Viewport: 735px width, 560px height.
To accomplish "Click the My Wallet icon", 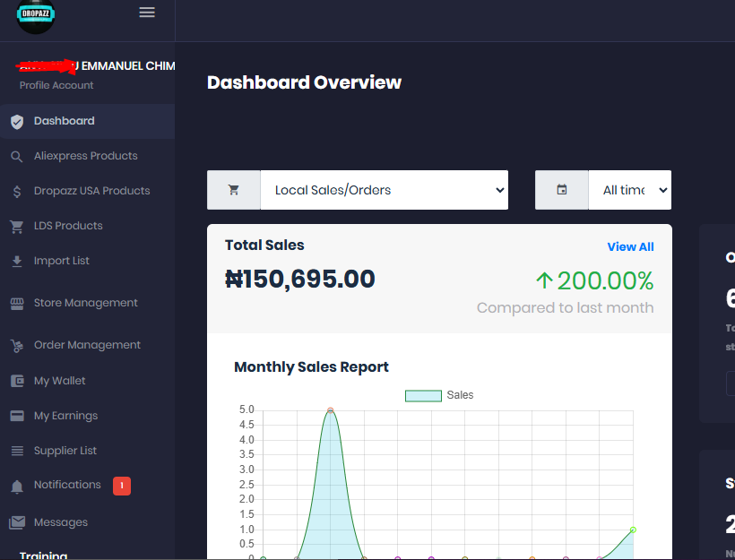I will [x=16, y=381].
